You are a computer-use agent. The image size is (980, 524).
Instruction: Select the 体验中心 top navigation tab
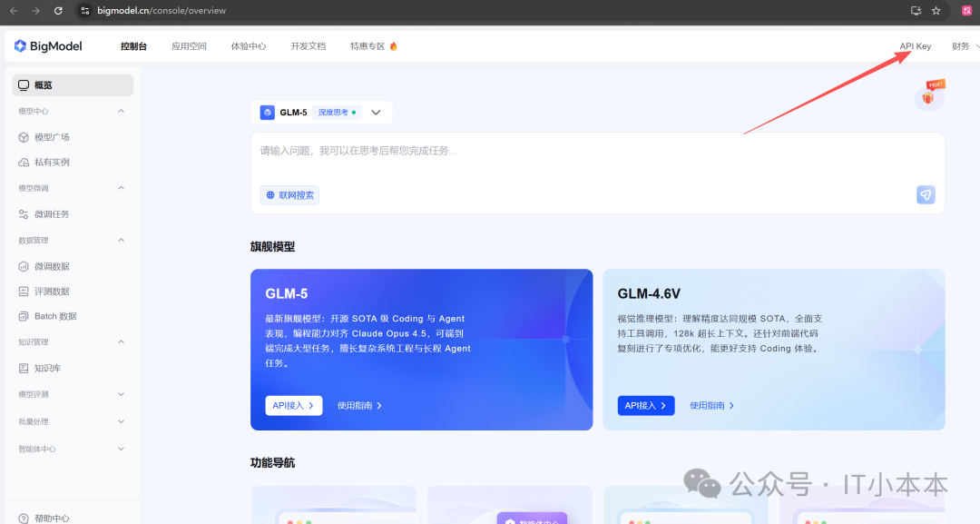tap(249, 46)
